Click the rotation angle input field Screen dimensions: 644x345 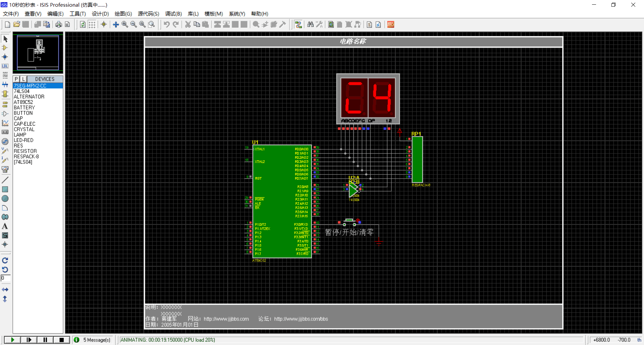point(5,278)
